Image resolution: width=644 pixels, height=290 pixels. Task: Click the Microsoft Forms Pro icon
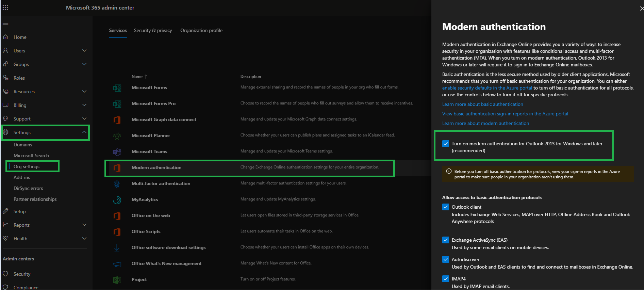point(117,104)
